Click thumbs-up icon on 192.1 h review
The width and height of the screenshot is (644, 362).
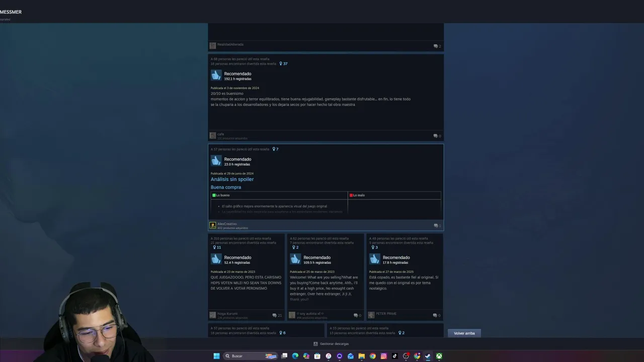(216, 75)
